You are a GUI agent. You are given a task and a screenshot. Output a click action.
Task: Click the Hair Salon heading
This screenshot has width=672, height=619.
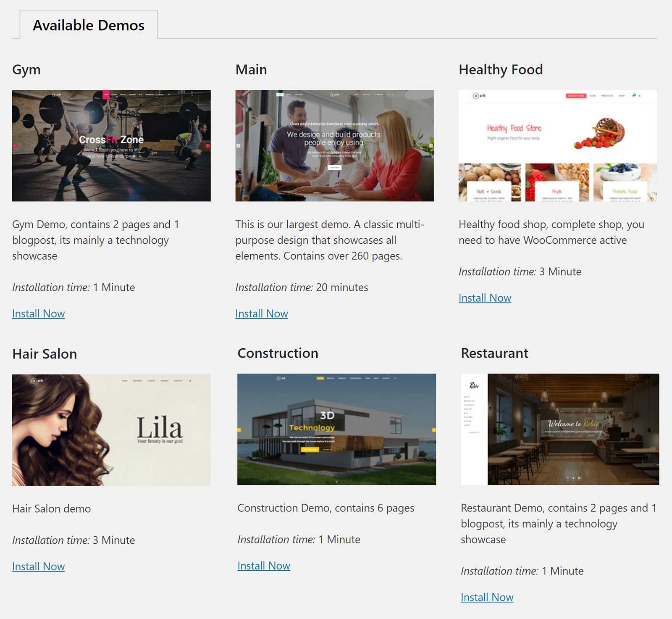(45, 354)
